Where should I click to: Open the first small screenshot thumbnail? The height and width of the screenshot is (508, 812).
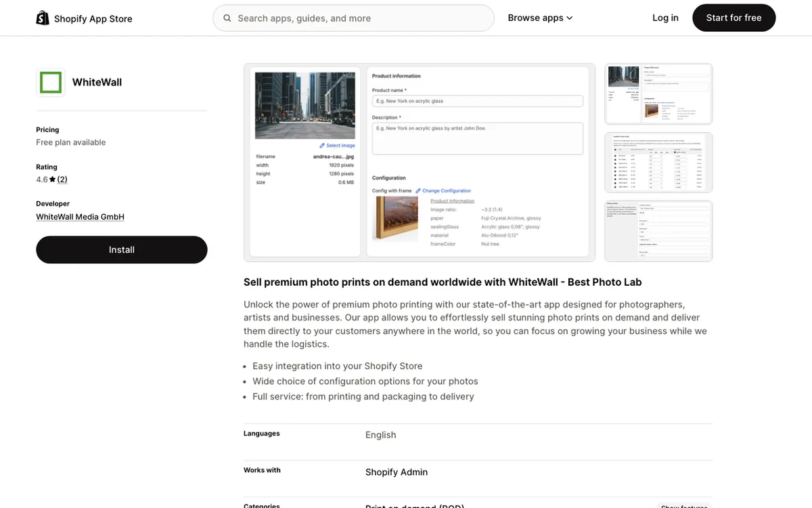tap(658, 94)
